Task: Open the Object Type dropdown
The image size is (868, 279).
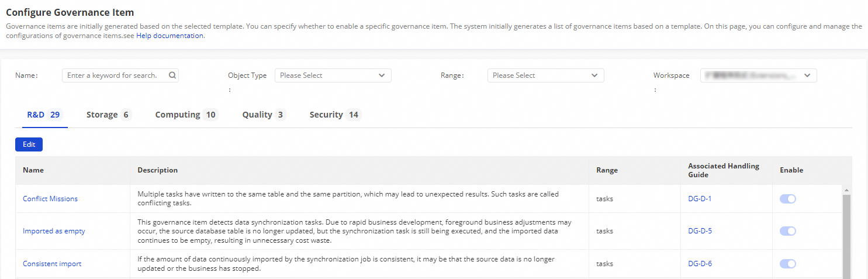Action: click(x=333, y=75)
